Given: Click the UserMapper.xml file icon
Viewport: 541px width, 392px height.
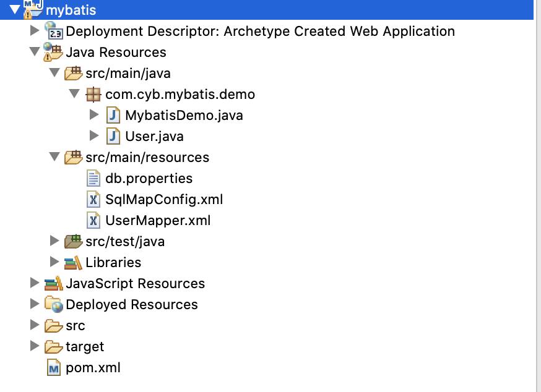Looking at the screenshot, I should (x=93, y=220).
